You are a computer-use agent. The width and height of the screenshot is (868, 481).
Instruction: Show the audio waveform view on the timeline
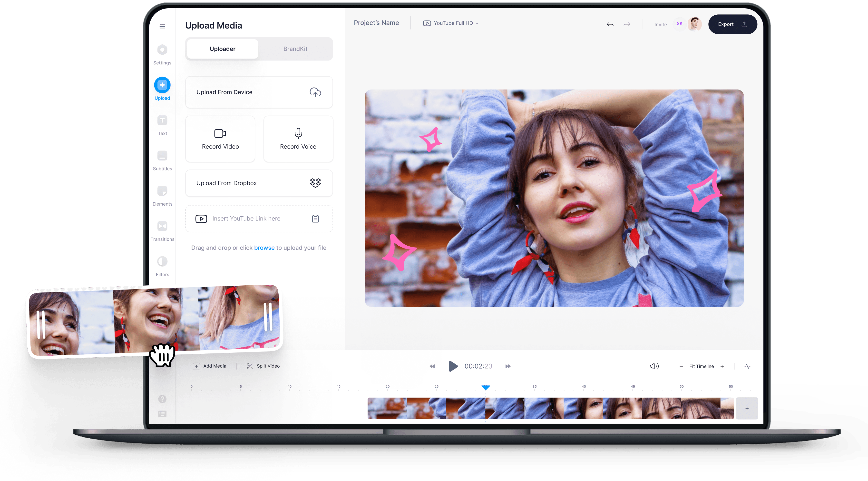[747, 366]
